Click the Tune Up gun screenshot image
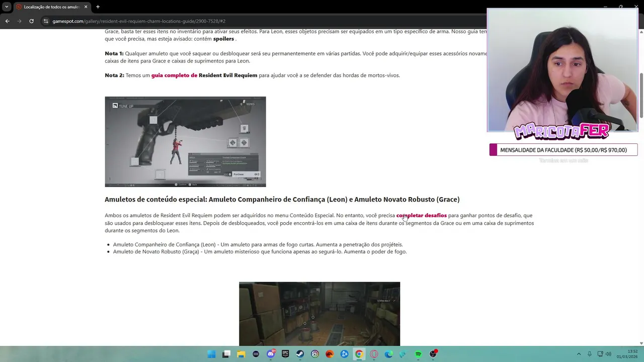This screenshot has width=644, height=362. 185,142
